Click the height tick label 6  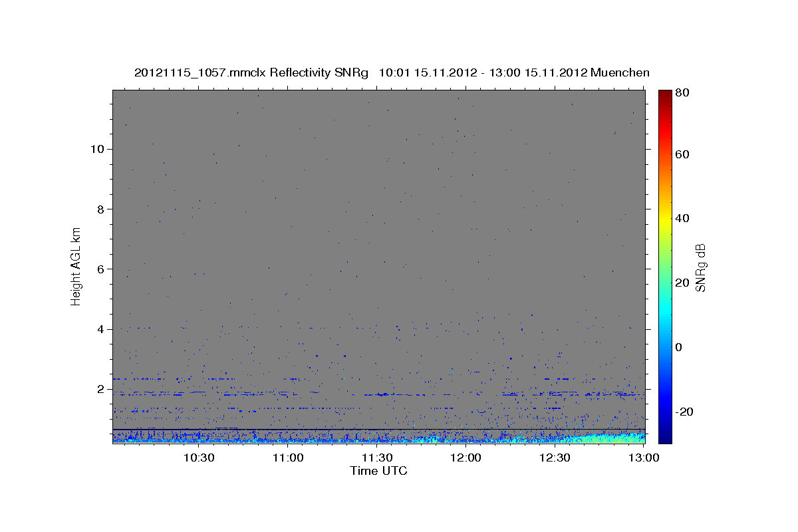100,269
